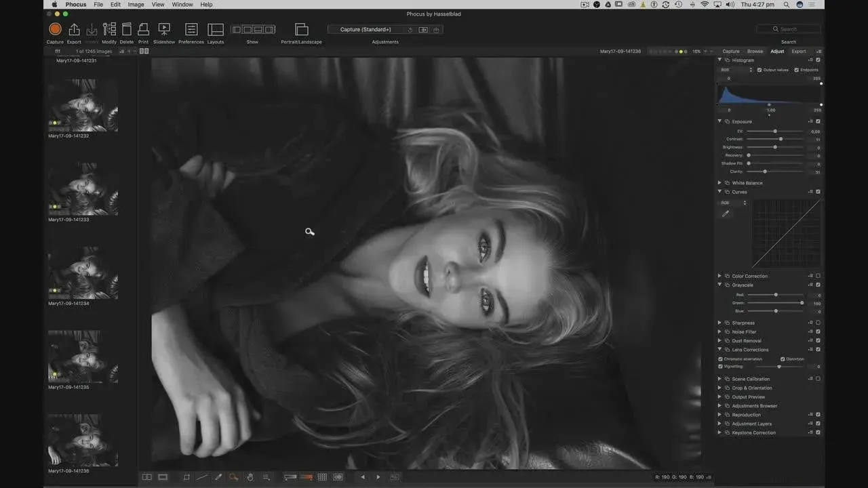Go to next image with right arrow
868x488 pixels.
[x=378, y=477]
